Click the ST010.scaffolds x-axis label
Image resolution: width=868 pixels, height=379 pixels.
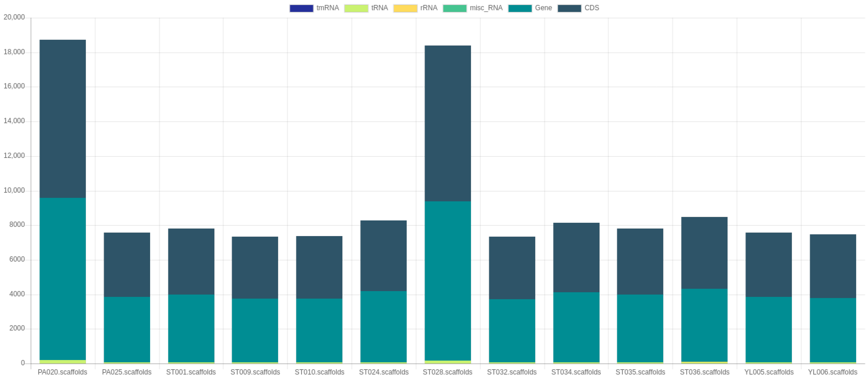[319, 372]
